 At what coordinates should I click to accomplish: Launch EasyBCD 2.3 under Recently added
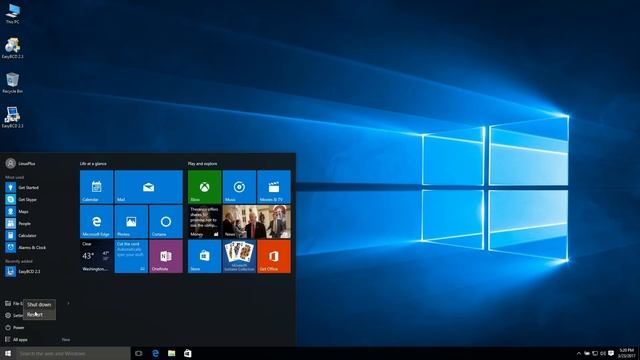coord(23,271)
